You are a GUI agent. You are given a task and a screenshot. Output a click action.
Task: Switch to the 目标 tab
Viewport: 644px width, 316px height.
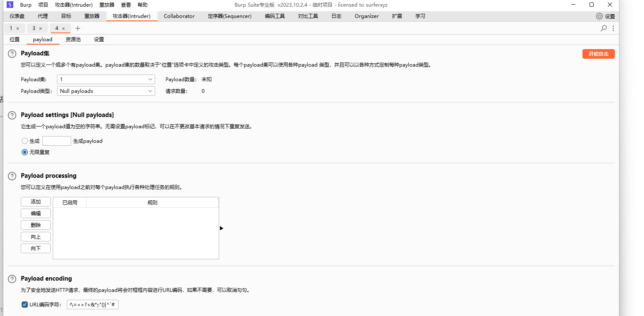pyautogui.click(x=66, y=16)
